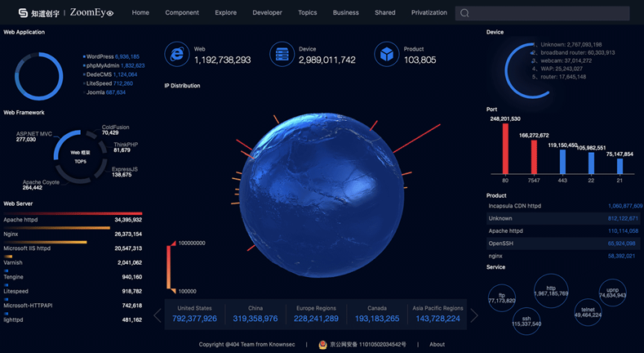The width and height of the screenshot is (644, 353).
Task: Click the port 22 bar
Action: pyautogui.click(x=591, y=163)
